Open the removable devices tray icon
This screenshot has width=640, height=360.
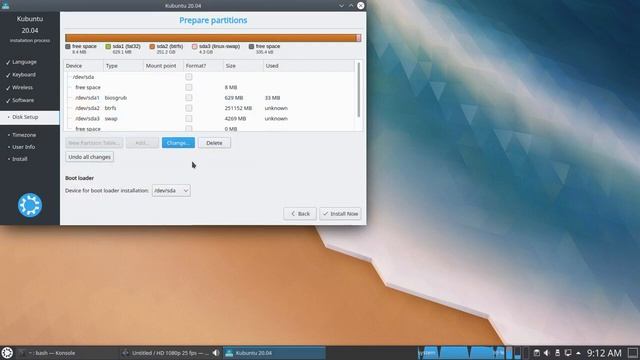[557, 353]
